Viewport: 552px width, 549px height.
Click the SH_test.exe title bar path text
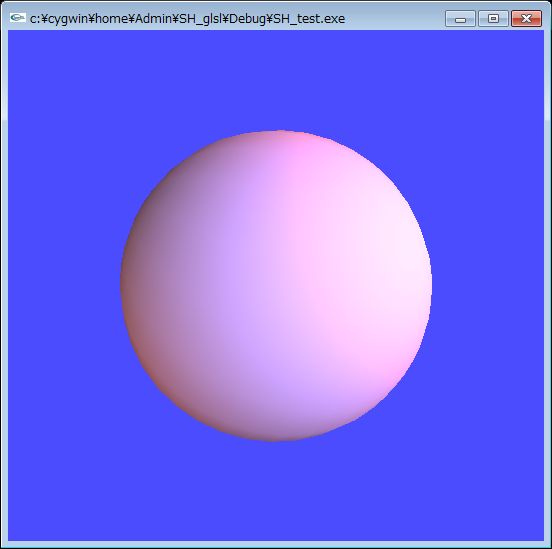click(x=187, y=19)
